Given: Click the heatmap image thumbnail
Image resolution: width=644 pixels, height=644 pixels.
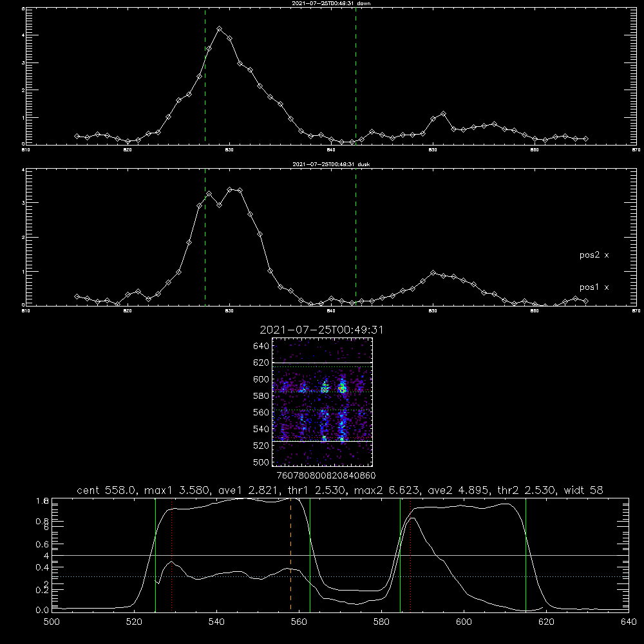Looking at the screenshot, I should (x=322, y=402).
